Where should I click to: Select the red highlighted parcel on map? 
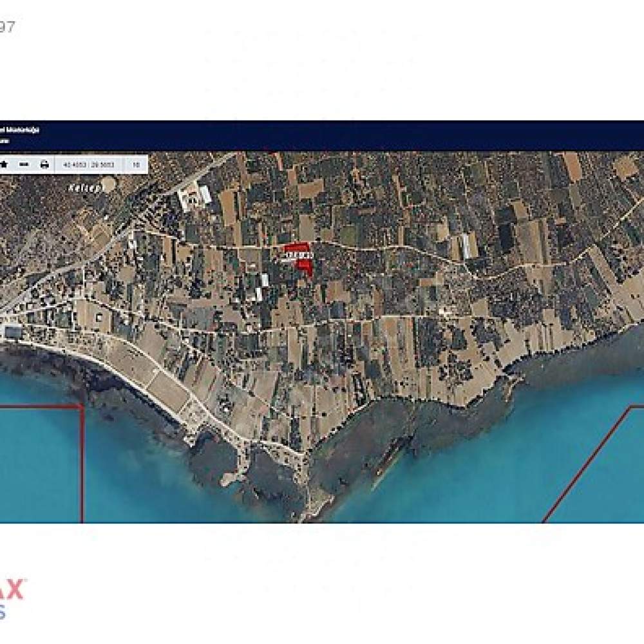coord(301,258)
